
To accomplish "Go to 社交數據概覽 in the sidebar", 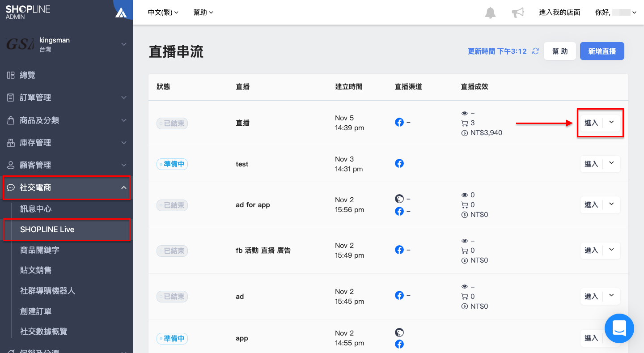I will point(44,332).
